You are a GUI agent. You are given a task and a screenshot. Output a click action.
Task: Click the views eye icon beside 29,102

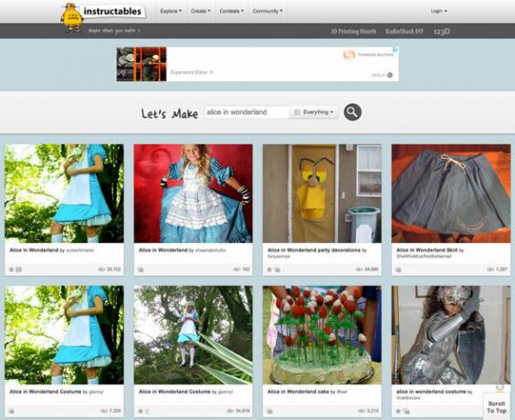point(101,269)
